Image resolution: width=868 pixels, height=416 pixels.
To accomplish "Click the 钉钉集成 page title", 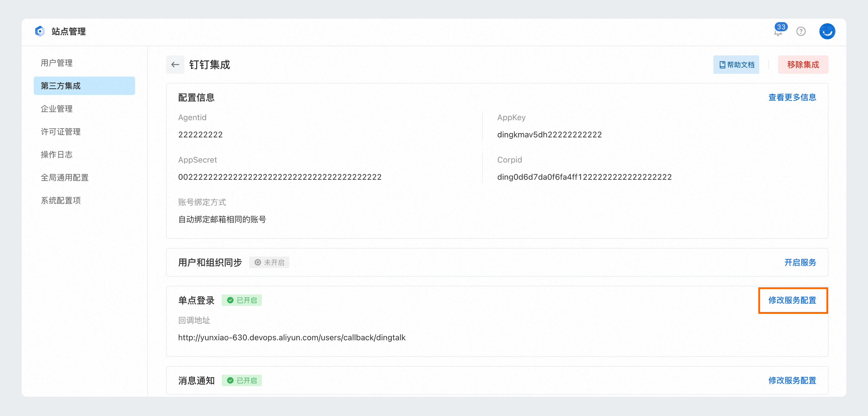I will click(x=209, y=65).
